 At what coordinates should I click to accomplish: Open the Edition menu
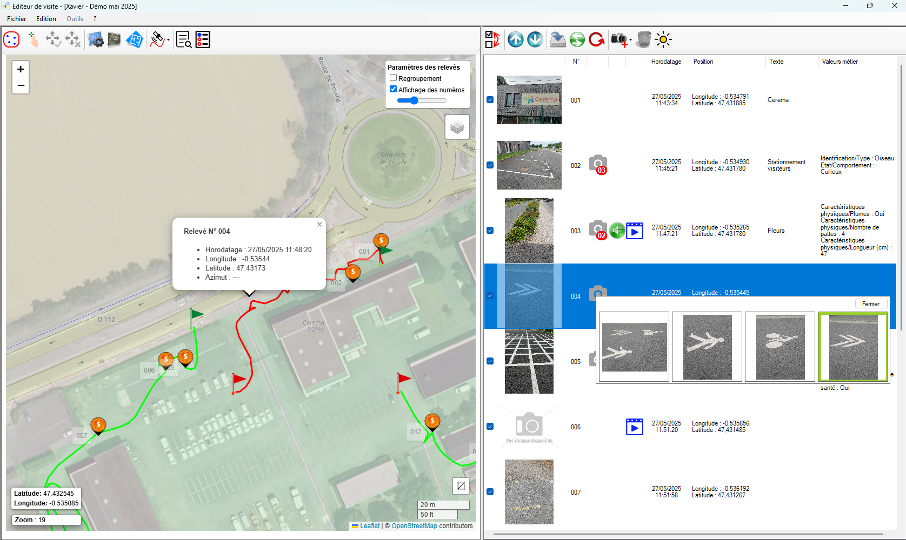click(46, 19)
